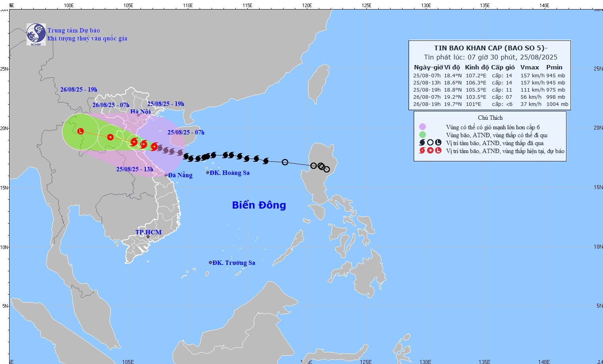Click the Hà Nội city label

tap(141, 112)
